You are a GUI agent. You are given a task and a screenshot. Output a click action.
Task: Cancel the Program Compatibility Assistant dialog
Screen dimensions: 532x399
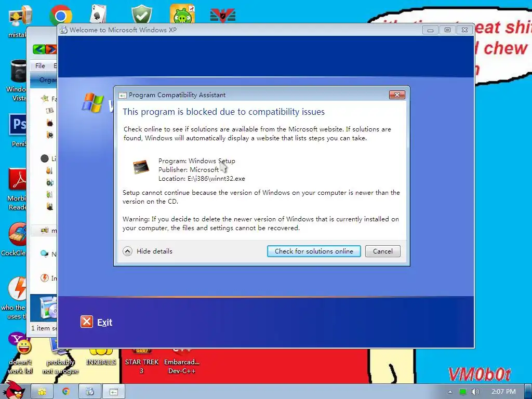(383, 251)
